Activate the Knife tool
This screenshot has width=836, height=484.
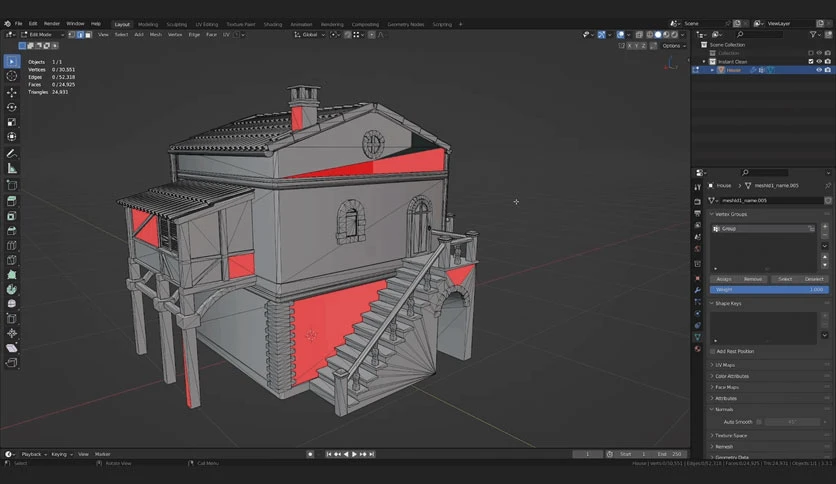pos(11,260)
